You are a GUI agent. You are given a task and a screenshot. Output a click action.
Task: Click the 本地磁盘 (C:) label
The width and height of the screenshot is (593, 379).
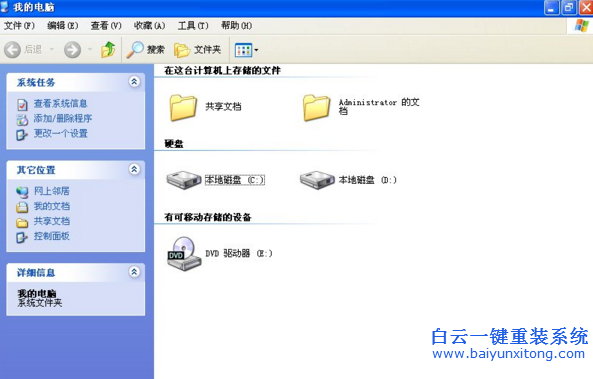click(x=235, y=180)
